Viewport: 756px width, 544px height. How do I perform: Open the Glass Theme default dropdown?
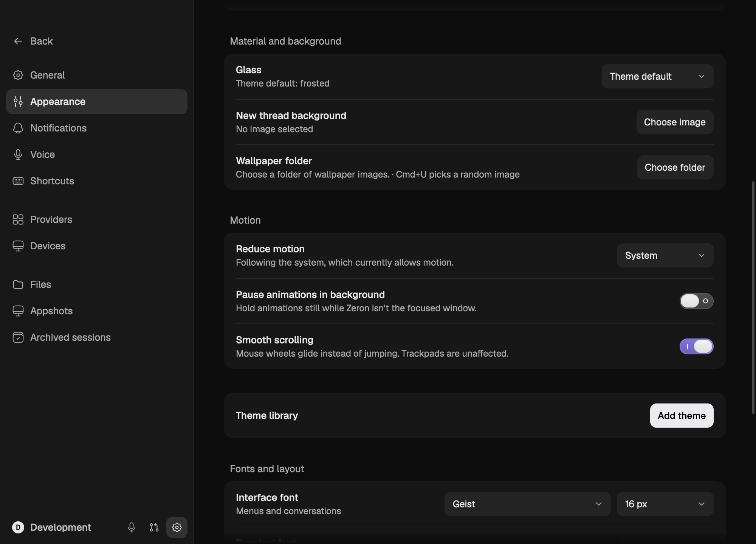tap(657, 76)
